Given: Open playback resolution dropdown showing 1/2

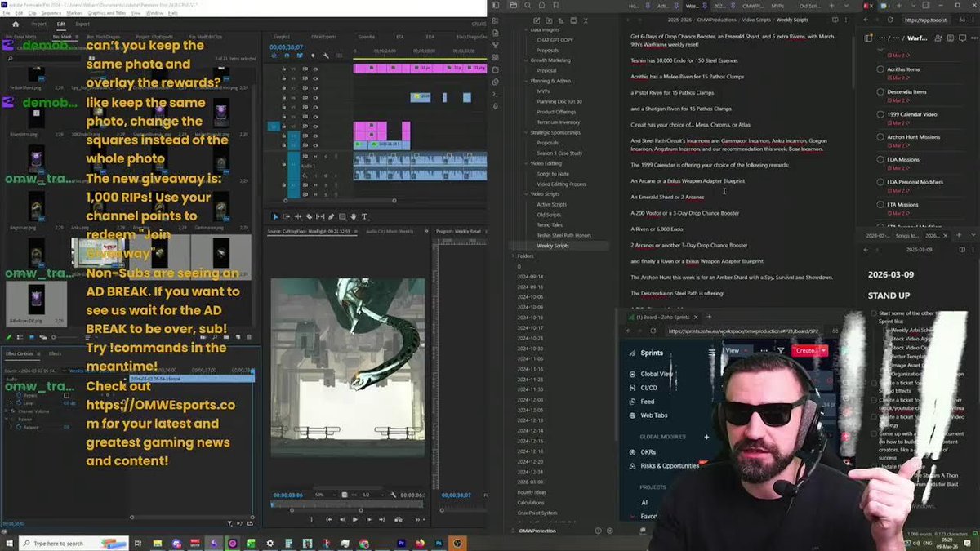Looking at the screenshot, I should point(374,495).
